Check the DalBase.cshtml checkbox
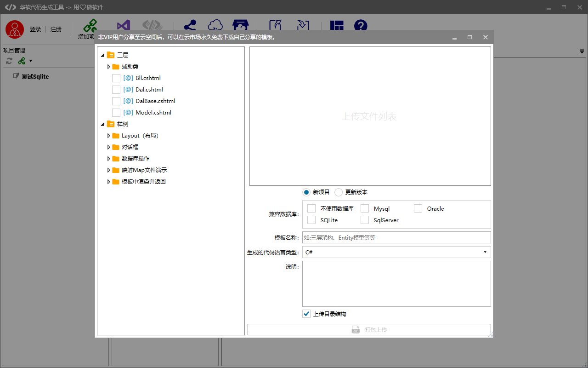Image resolution: width=588 pixels, height=368 pixels. click(x=116, y=101)
